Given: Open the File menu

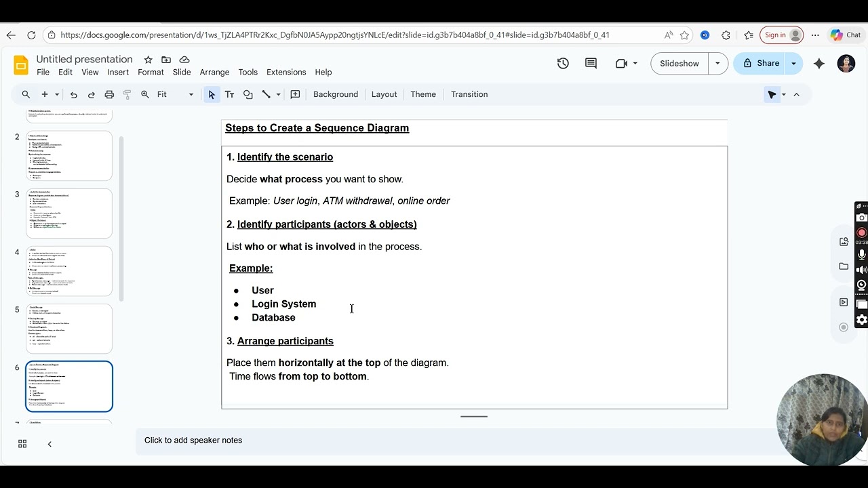Looking at the screenshot, I should coord(43,72).
